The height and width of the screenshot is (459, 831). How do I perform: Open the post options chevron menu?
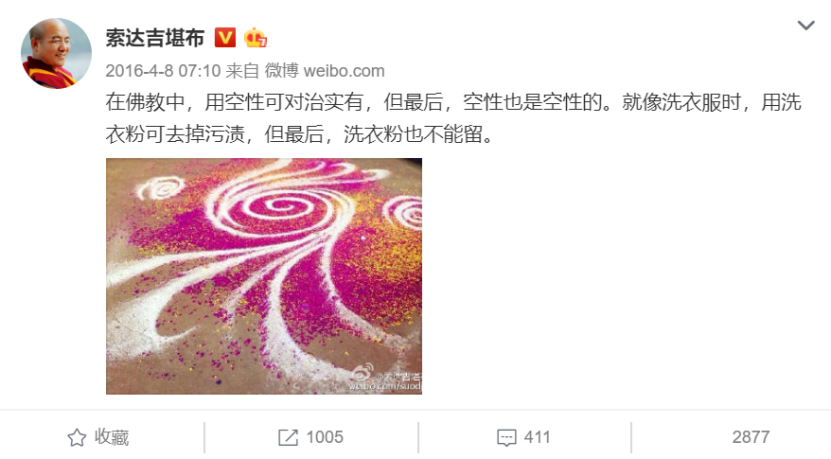[x=806, y=25]
